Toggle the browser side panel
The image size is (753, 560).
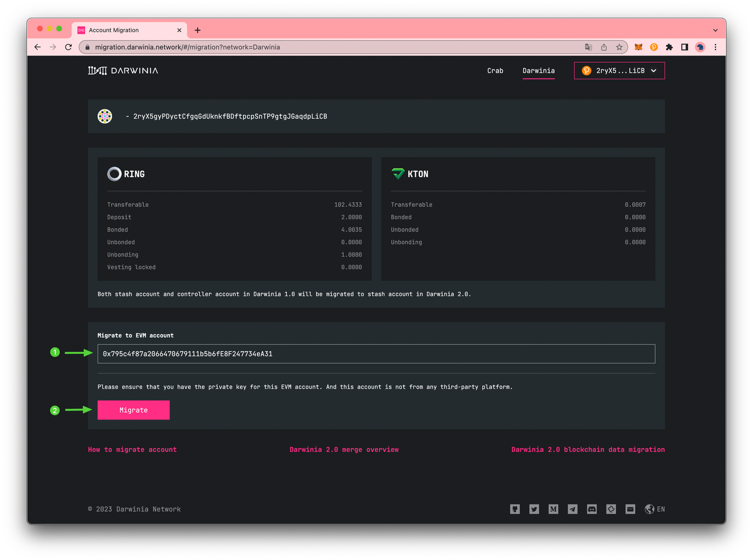tap(684, 47)
